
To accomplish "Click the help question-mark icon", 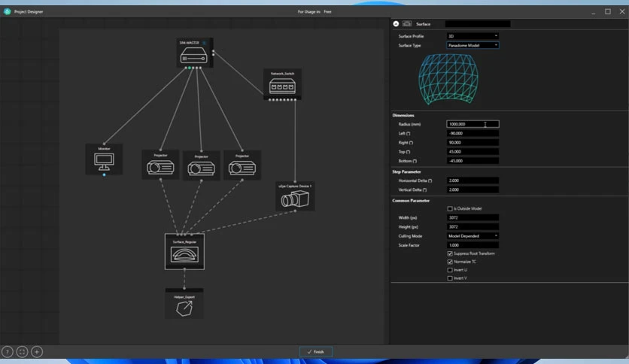I will coord(8,351).
